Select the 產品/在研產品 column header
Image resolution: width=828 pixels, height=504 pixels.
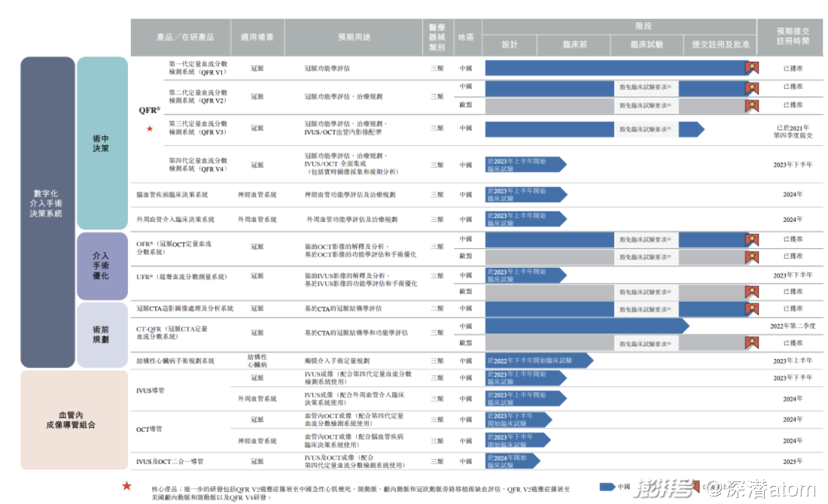tap(181, 38)
